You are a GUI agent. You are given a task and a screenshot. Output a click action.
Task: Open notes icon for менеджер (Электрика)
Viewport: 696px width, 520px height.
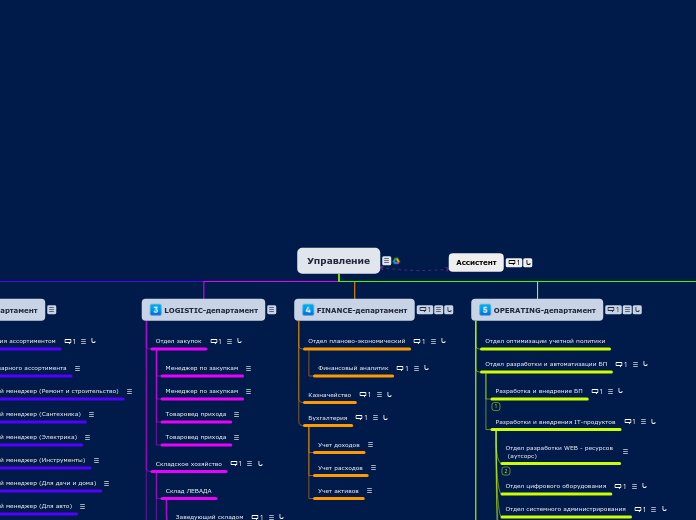[x=87, y=437]
